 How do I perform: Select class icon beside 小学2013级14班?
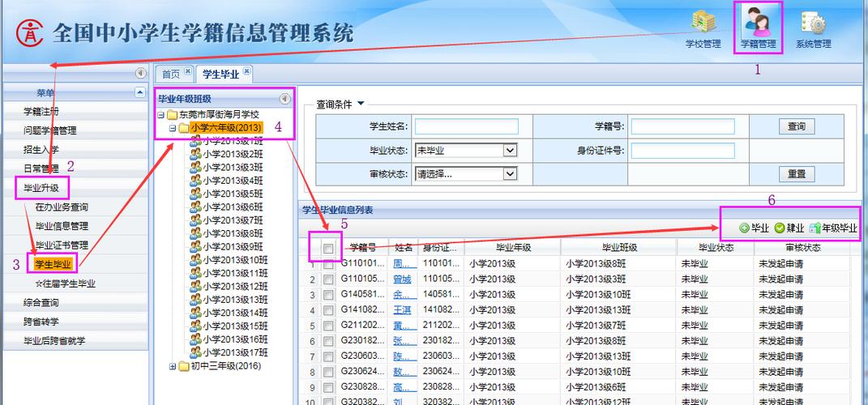coord(195,313)
